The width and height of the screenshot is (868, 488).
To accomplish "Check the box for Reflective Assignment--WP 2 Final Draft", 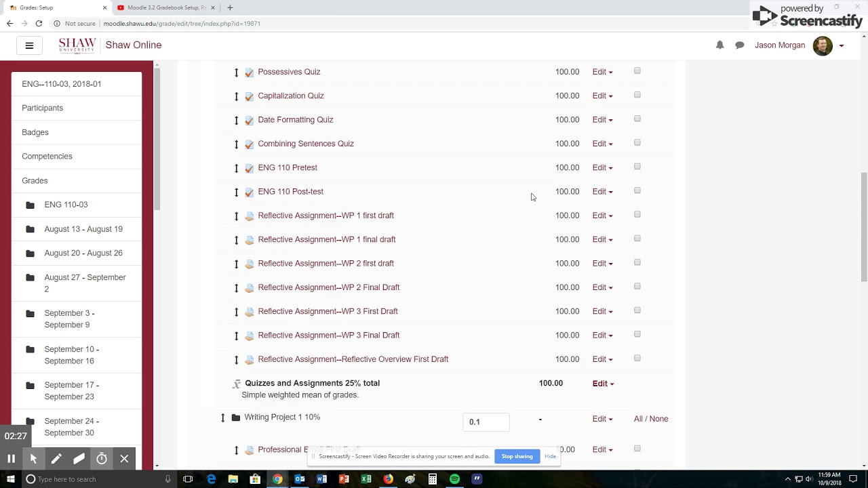I will 637,287.
